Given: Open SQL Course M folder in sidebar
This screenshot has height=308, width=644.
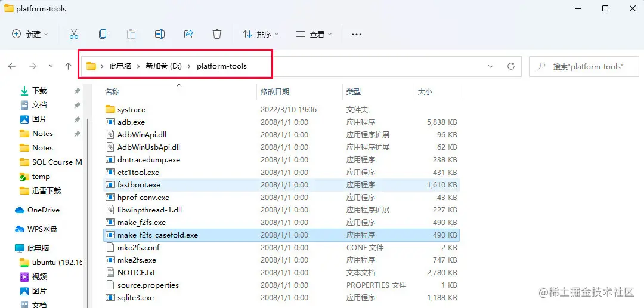Looking at the screenshot, I should pyautogui.click(x=57, y=162).
